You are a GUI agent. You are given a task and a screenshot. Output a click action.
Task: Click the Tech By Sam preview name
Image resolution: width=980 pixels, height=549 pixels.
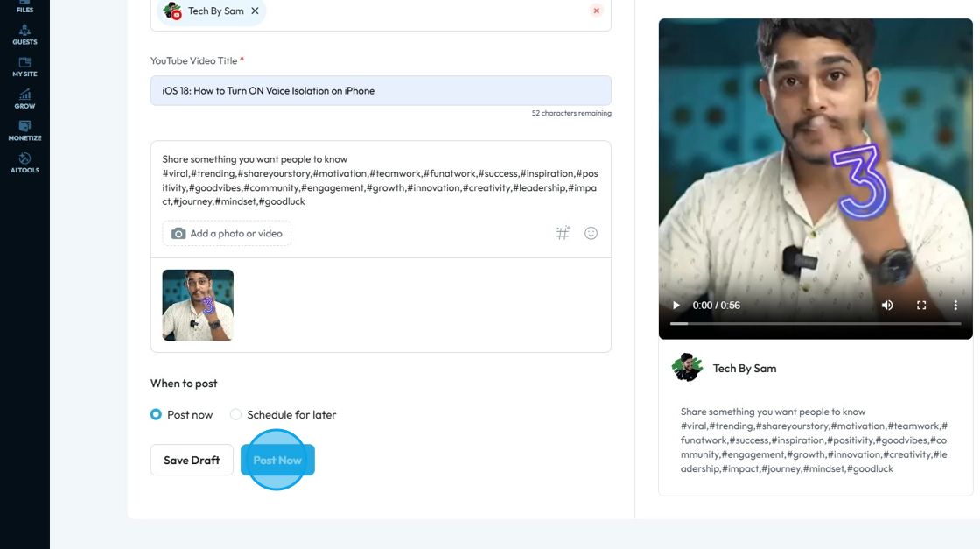(x=745, y=369)
